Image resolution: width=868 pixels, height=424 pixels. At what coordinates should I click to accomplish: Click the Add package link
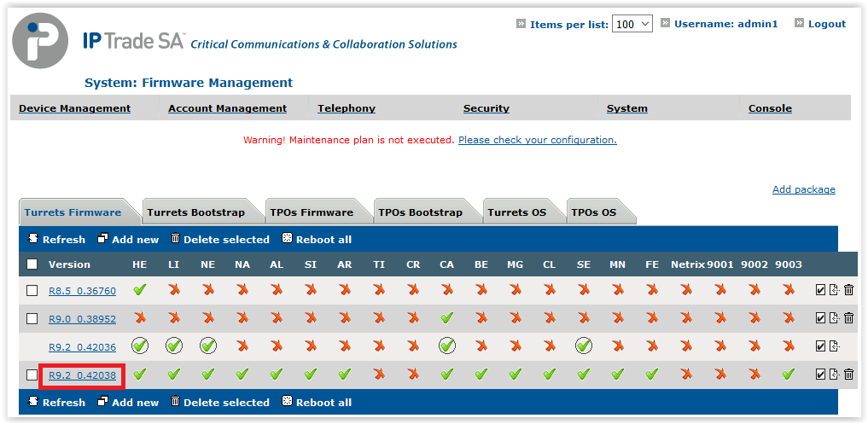804,189
